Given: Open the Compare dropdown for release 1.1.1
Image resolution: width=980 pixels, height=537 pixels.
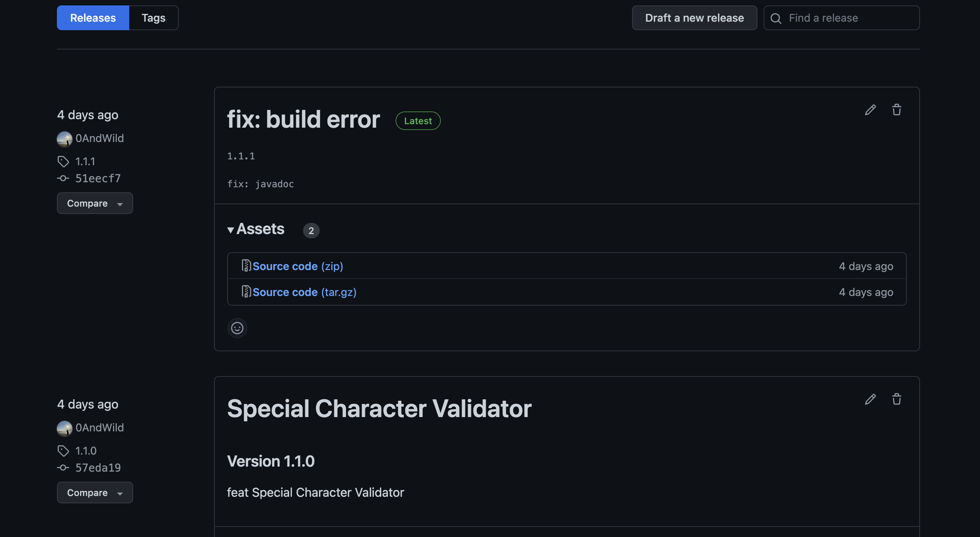Looking at the screenshot, I should click(95, 203).
